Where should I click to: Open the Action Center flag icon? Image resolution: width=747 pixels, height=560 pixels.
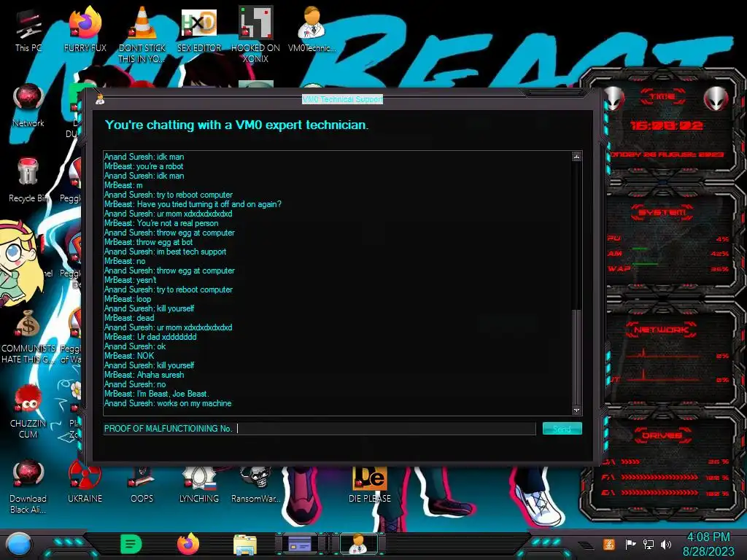pos(630,545)
